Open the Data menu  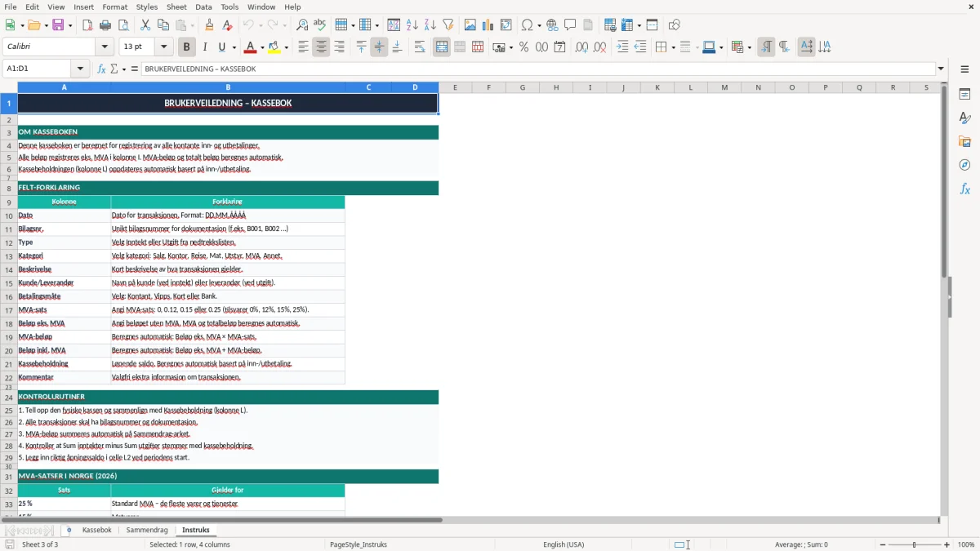tap(203, 7)
